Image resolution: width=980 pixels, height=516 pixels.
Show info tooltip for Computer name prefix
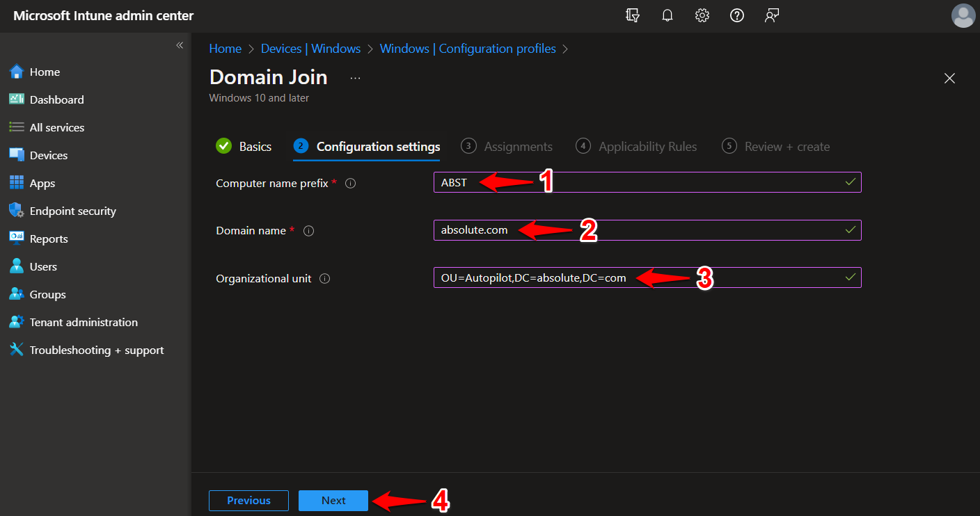pos(350,183)
